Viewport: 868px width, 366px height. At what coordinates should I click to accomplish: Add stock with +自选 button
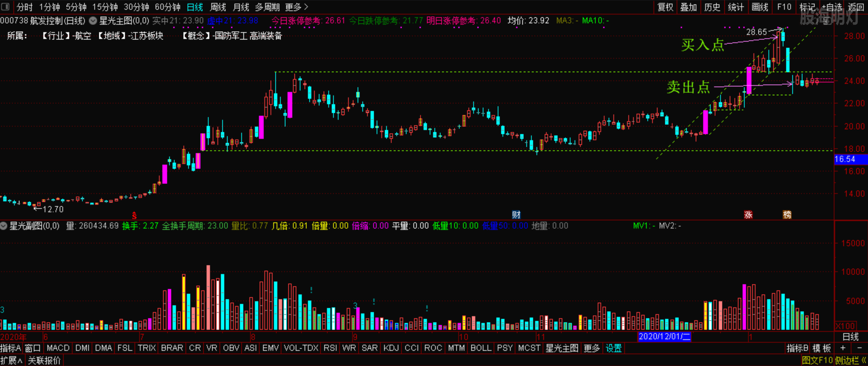pos(831,7)
